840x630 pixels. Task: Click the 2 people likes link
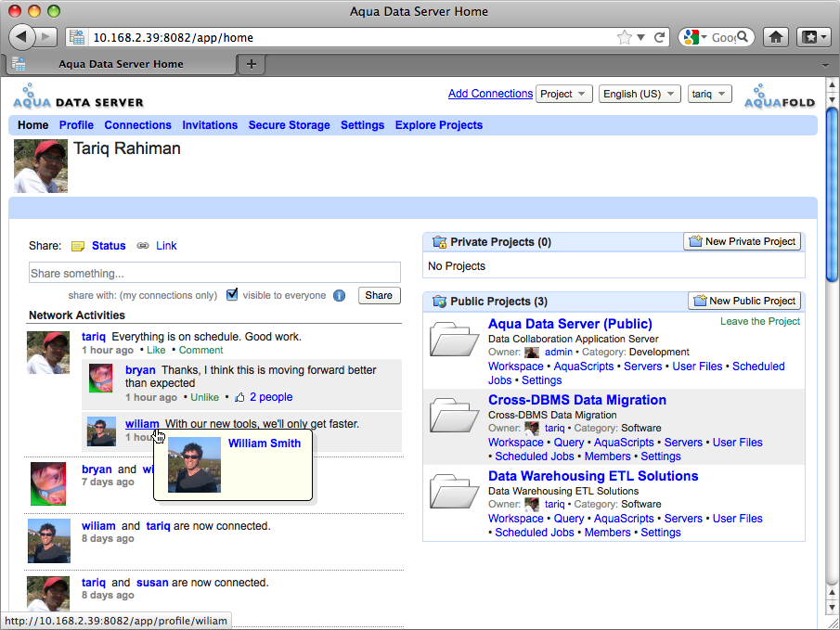271,397
